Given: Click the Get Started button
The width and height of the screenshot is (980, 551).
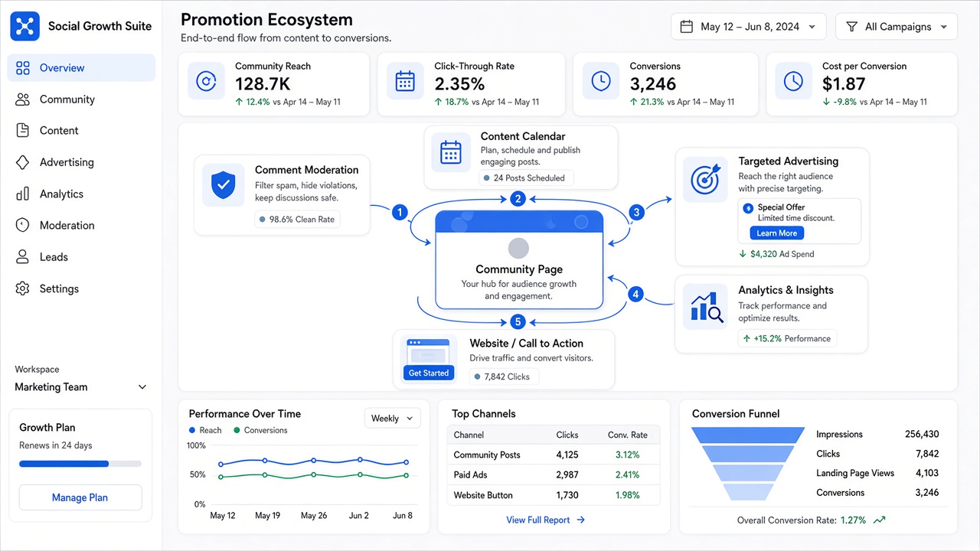Looking at the screenshot, I should (x=429, y=373).
